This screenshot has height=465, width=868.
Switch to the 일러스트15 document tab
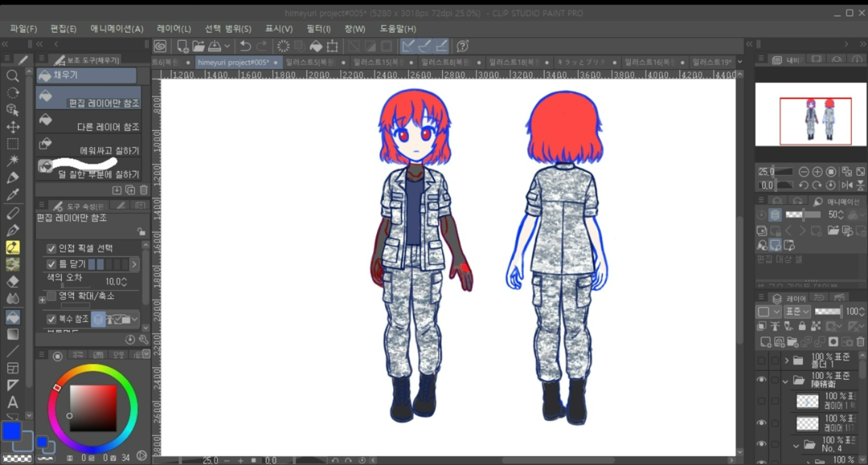coord(377,62)
